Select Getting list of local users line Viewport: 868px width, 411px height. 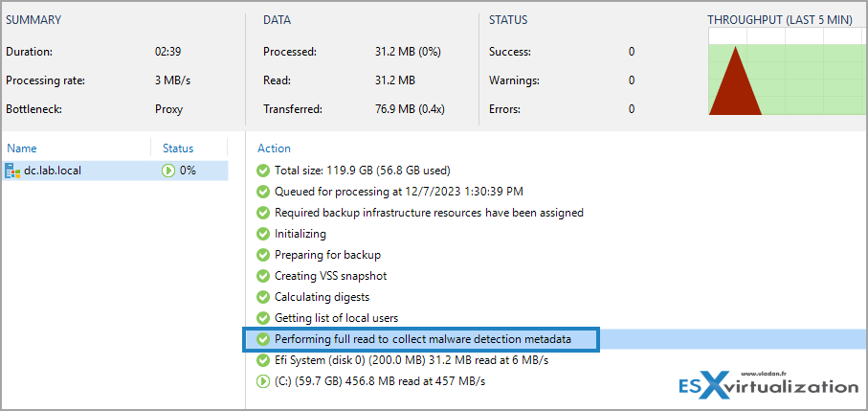click(x=337, y=318)
